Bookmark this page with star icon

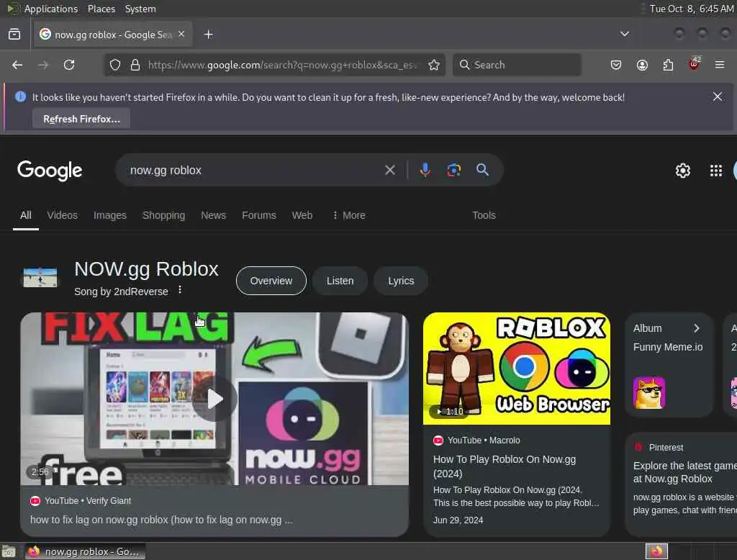click(x=434, y=65)
